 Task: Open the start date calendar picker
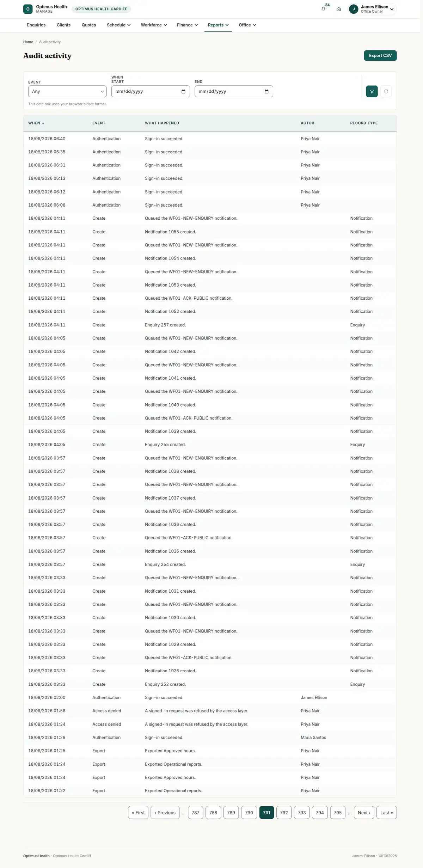[x=183, y=92]
